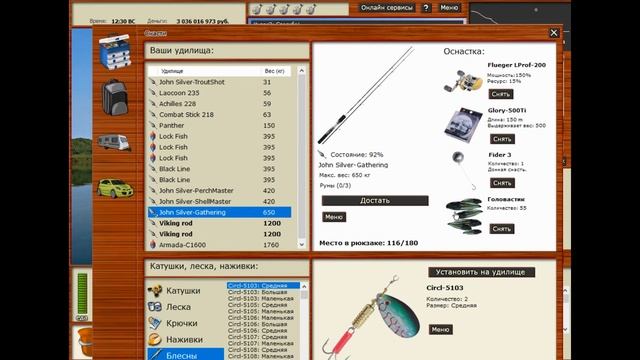
Task: Select Panther rod row
Action: coord(219,125)
